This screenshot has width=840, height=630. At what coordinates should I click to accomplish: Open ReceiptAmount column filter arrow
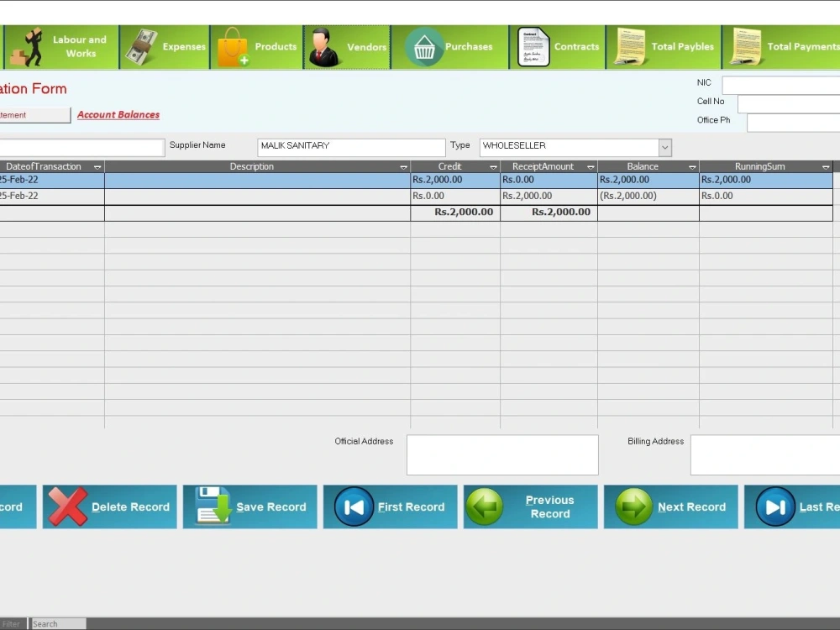pyautogui.click(x=591, y=167)
